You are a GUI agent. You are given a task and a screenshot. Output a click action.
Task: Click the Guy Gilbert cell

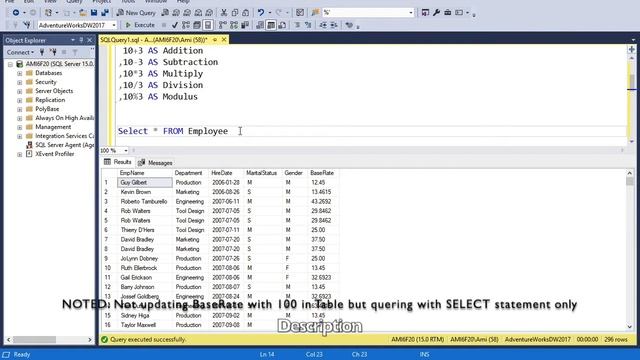click(145, 182)
